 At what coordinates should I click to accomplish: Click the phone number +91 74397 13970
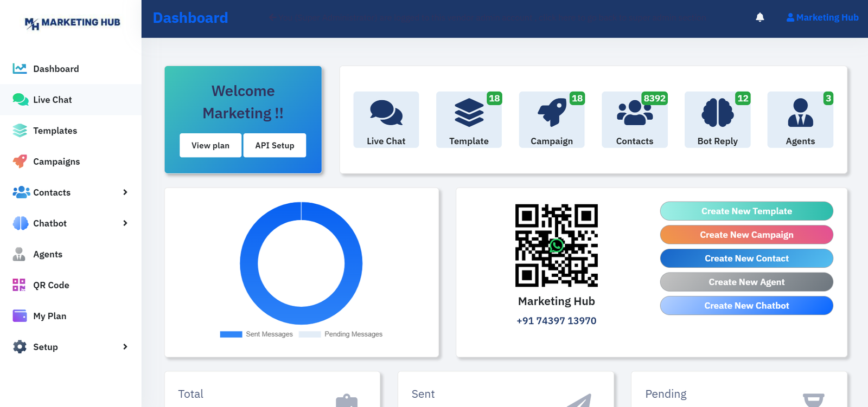point(557,321)
